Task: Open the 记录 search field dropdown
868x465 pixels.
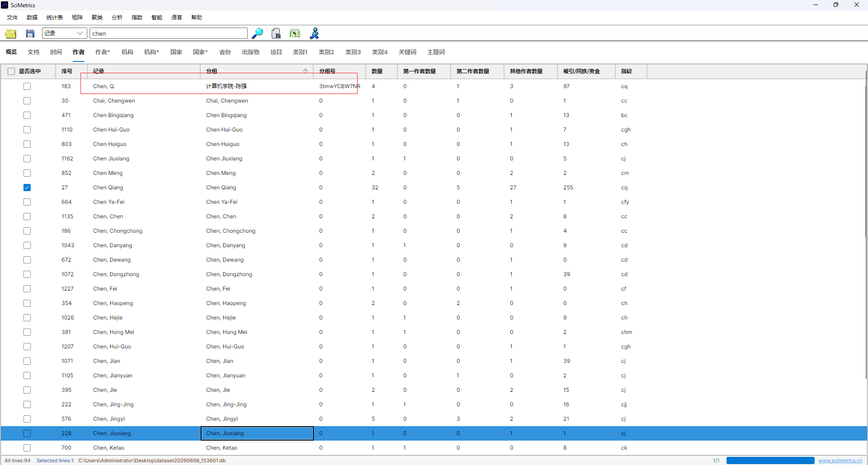Action: point(64,33)
